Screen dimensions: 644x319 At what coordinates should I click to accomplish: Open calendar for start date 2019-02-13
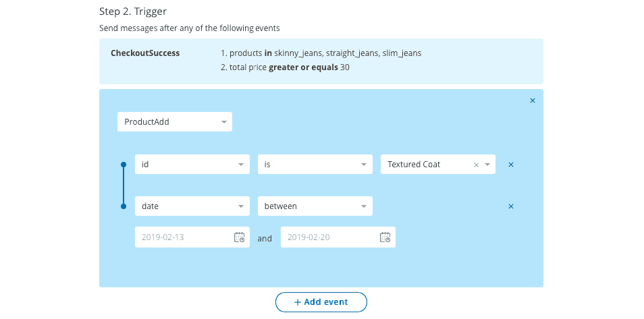(x=239, y=237)
